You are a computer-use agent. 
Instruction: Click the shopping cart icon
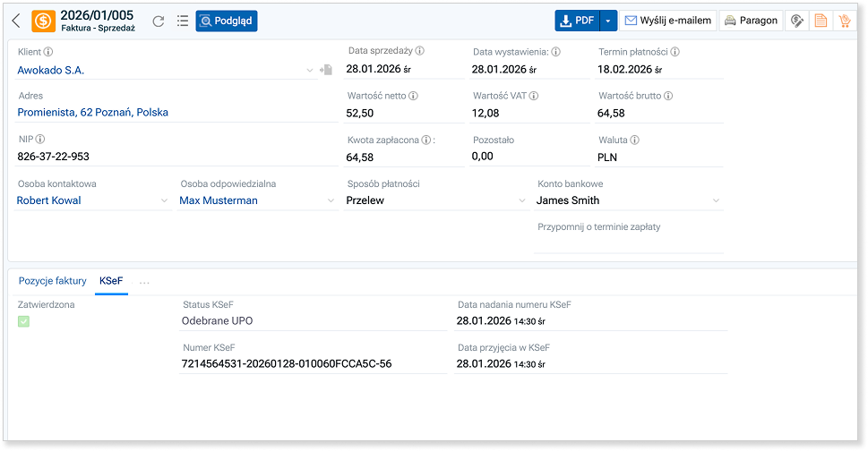[843, 21]
